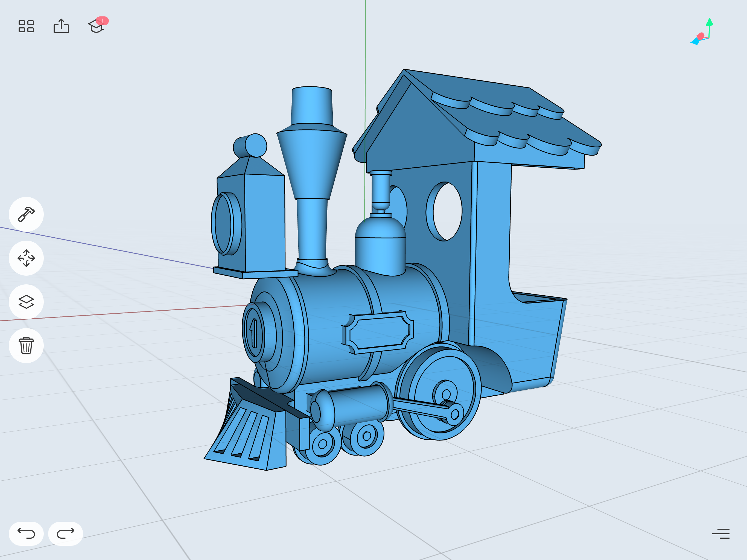The image size is (747, 560).
Task: Tap the export share icon
Action: [x=61, y=26]
